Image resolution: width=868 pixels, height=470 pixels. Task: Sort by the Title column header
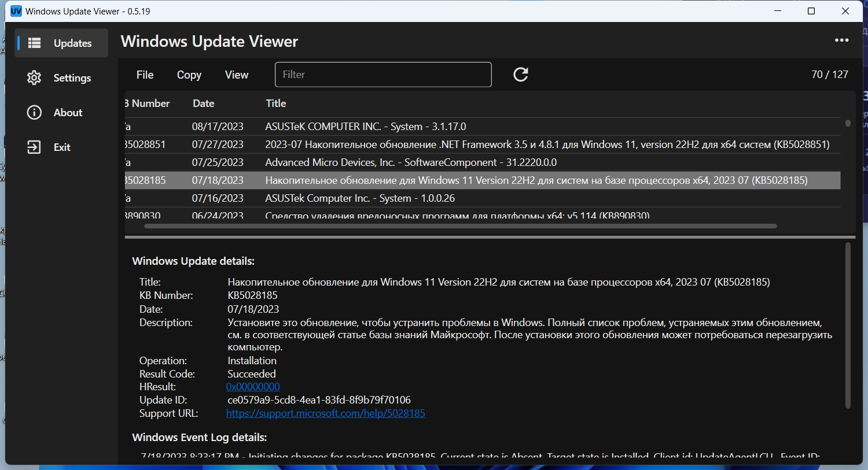276,103
